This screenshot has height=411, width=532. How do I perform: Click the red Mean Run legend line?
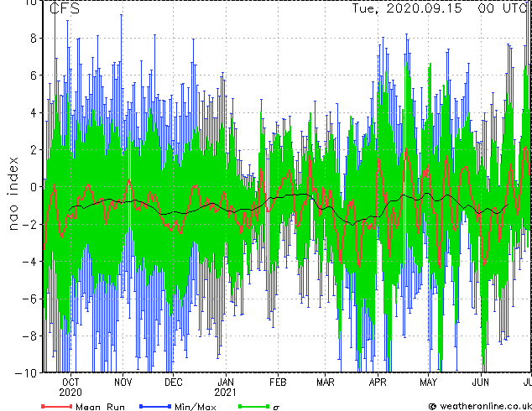(x=57, y=406)
